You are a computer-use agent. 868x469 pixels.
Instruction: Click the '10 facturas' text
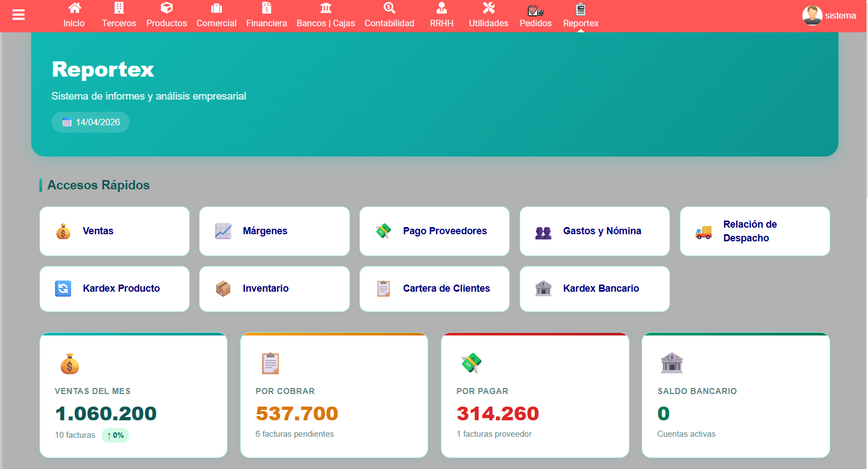(75, 435)
